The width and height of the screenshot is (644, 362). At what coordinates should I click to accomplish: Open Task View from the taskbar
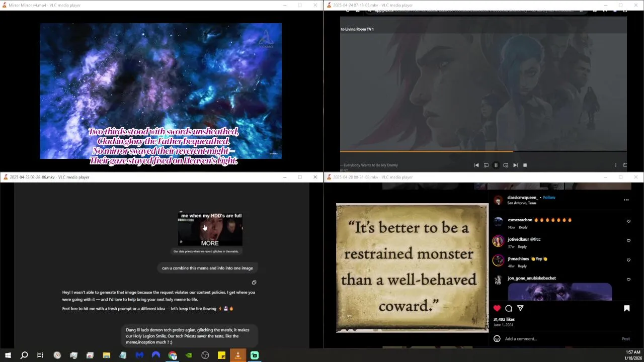(40, 355)
